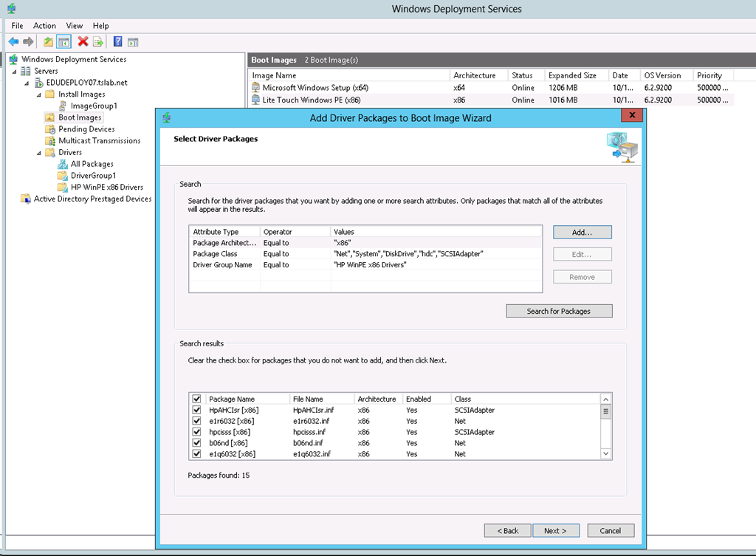Open Help using the question mark toolbar icon
The width and height of the screenshot is (756, 556).
click(x=117, y=41)
